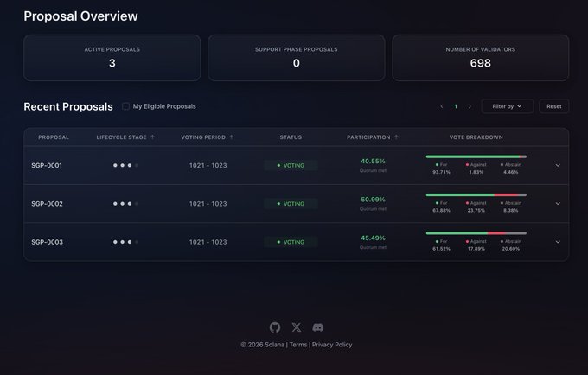Click the 93.71% For value
Screen dimensions: 588x375
(441, 172)
